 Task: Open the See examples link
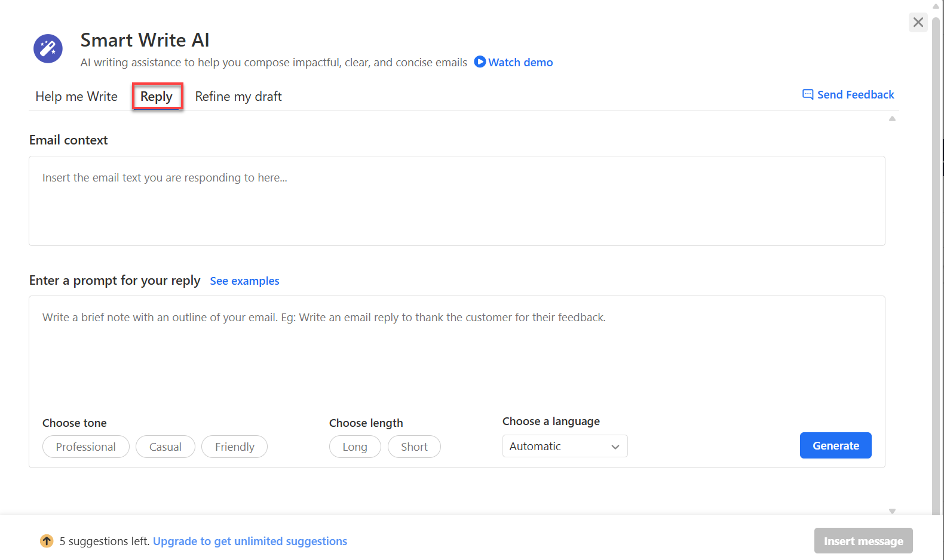click(x=244, y=281)
